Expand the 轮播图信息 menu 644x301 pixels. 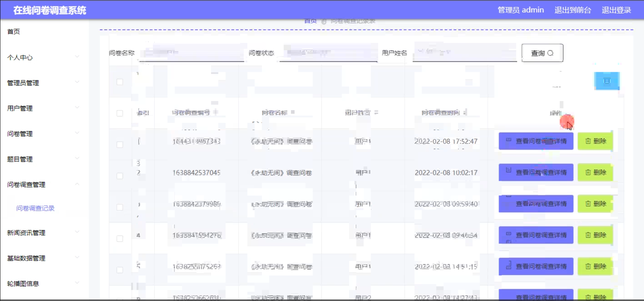44,284
